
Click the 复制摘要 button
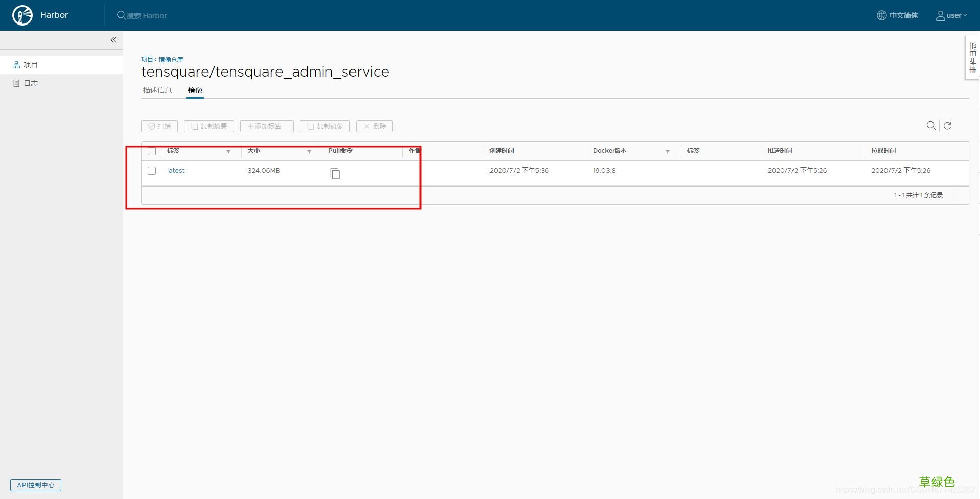tap(209, 126)
